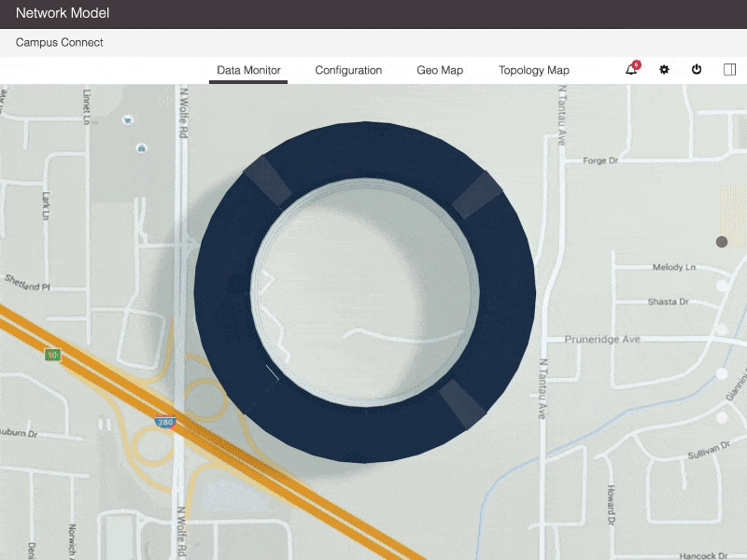The width and height of the screenshot is (747, 560).
Task: Switch to the Data Monitor tab
Action: pos(248,71)
